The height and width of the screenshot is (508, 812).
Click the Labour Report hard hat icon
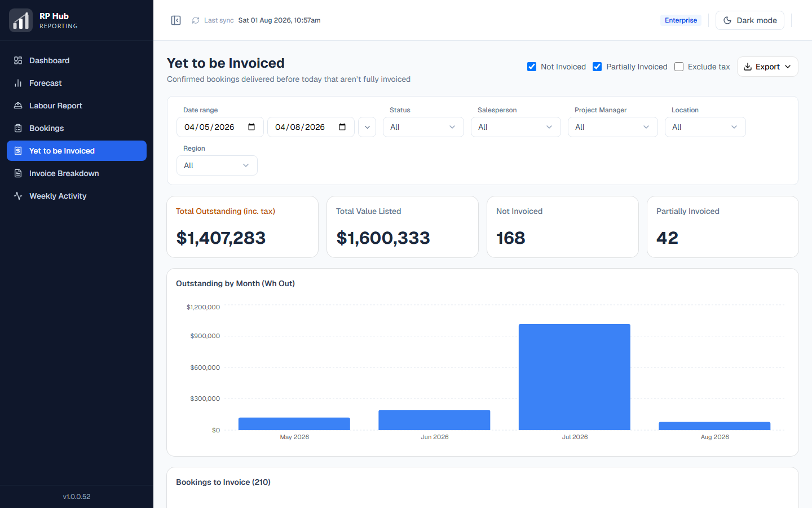click(18, 106)
